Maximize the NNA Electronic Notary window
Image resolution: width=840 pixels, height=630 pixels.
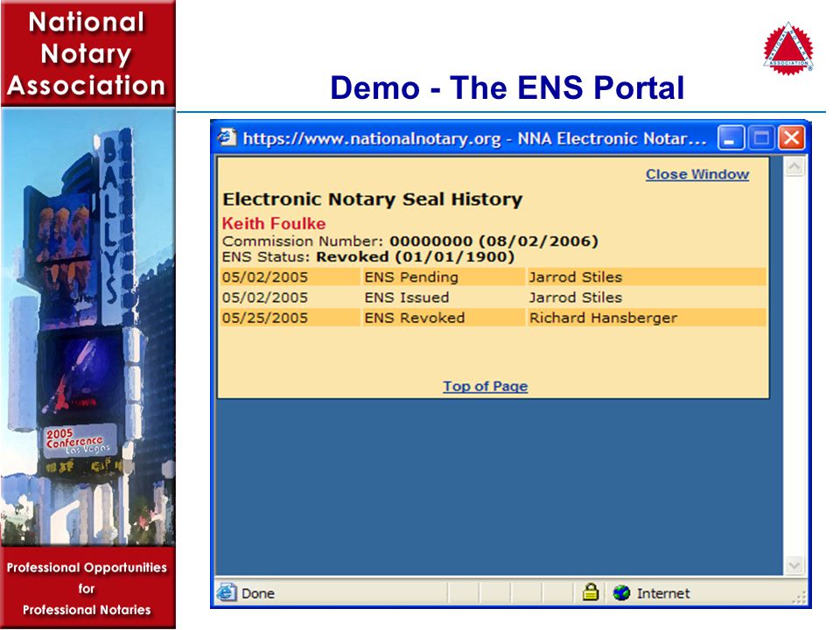pos(760,138)
